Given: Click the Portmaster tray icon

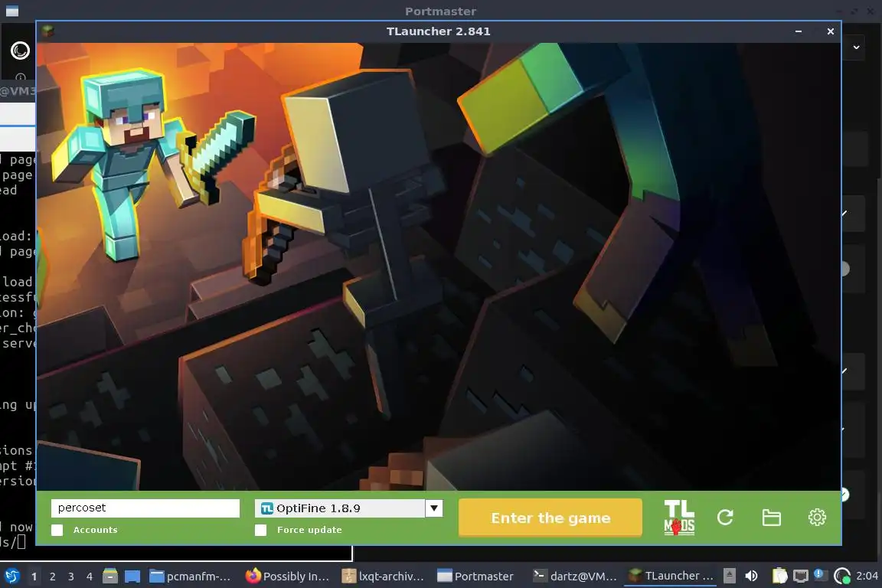Looking at the screenshot, I should tap(842, 576).
